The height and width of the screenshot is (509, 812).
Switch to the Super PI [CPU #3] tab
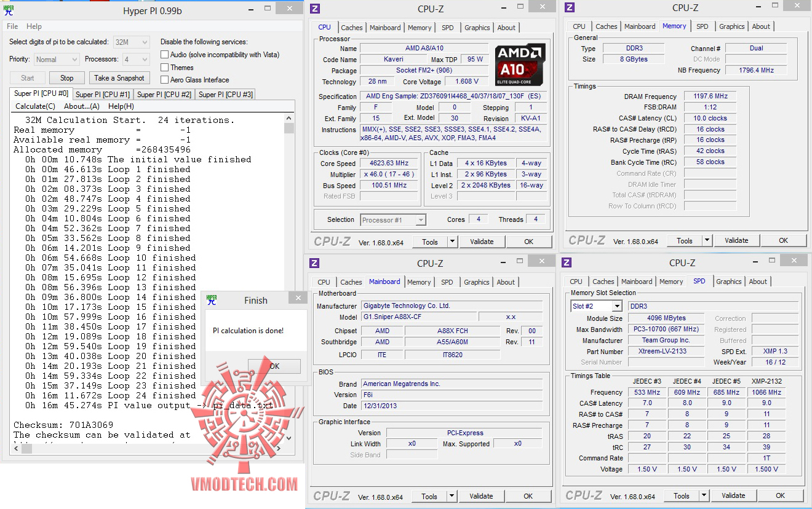pos(226,95)
